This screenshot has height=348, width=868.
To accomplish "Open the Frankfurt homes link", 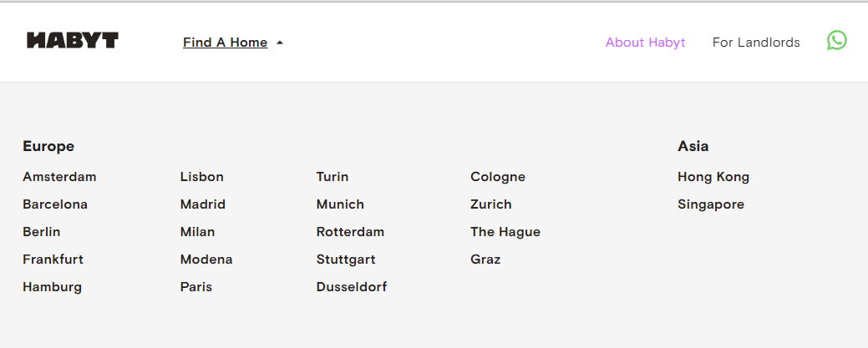I will click(53, 260).
